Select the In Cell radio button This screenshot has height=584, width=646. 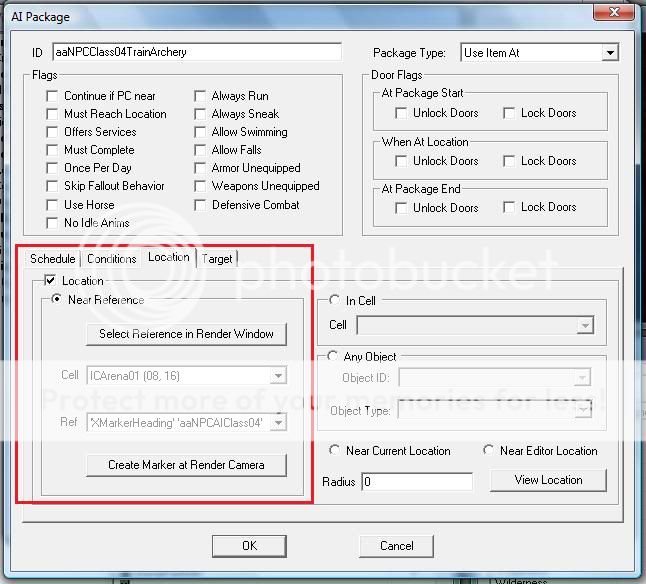point(335,300)
